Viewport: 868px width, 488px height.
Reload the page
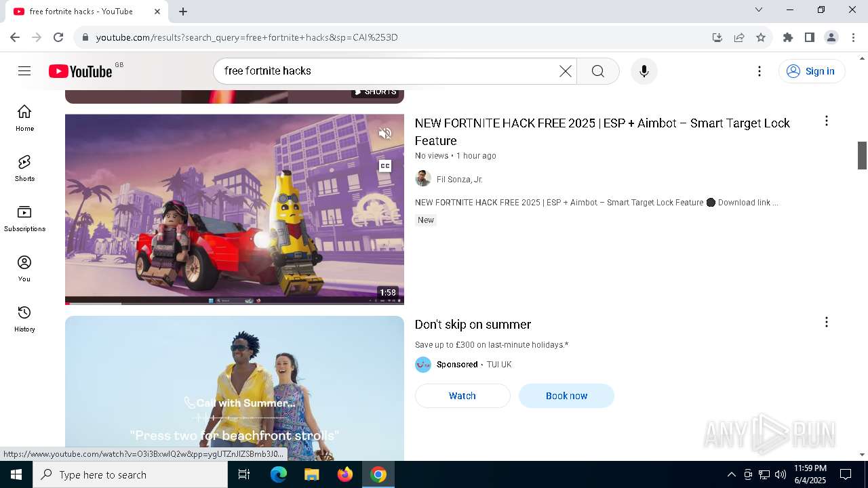[x=58, y=37]
